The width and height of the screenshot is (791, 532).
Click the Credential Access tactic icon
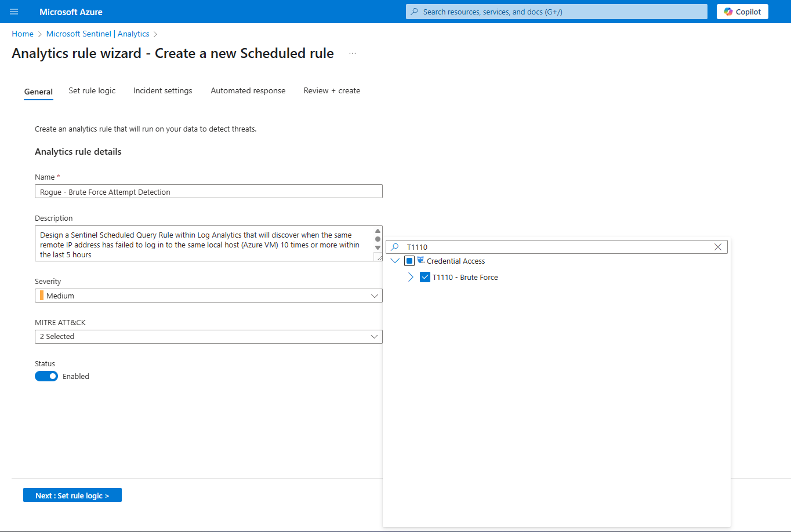coord(421,260)
